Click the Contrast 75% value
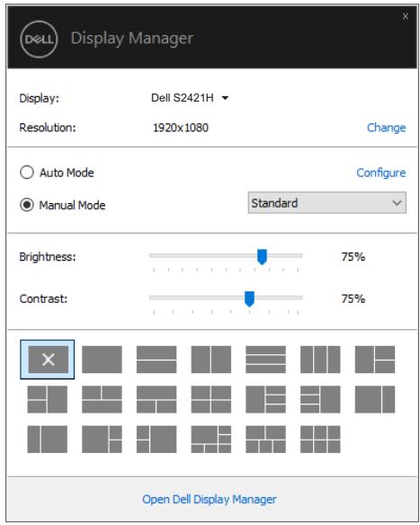The image size is (420, 525). pyautogui.click(x=353, y=298)
